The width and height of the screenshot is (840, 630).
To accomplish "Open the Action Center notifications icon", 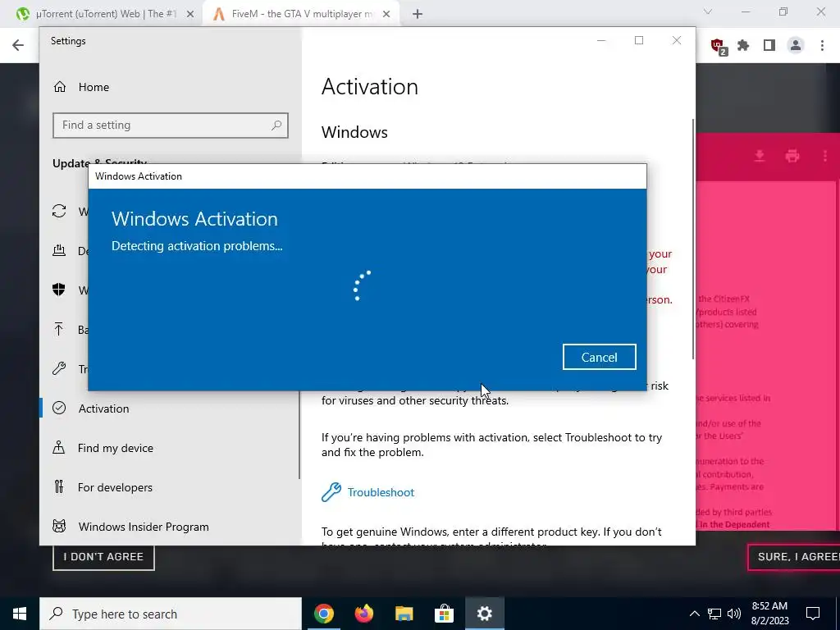I will pyautogui.click(x=813, y=614).
